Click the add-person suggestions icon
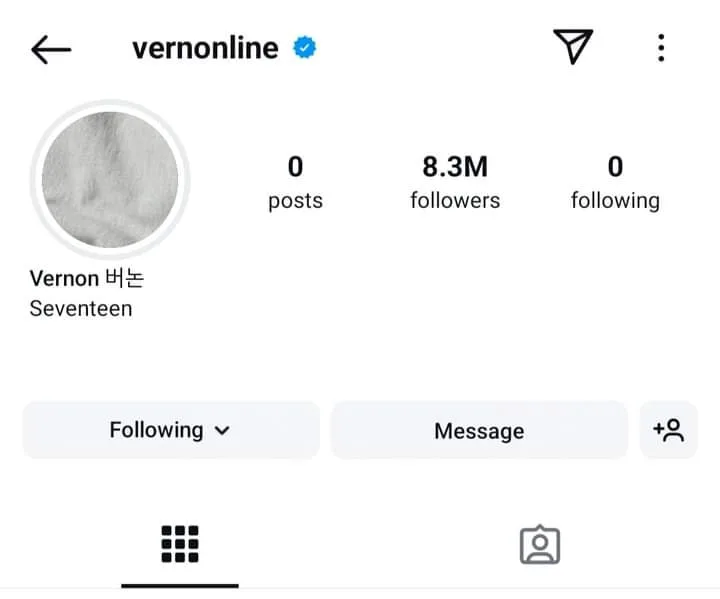 [668, 430]
